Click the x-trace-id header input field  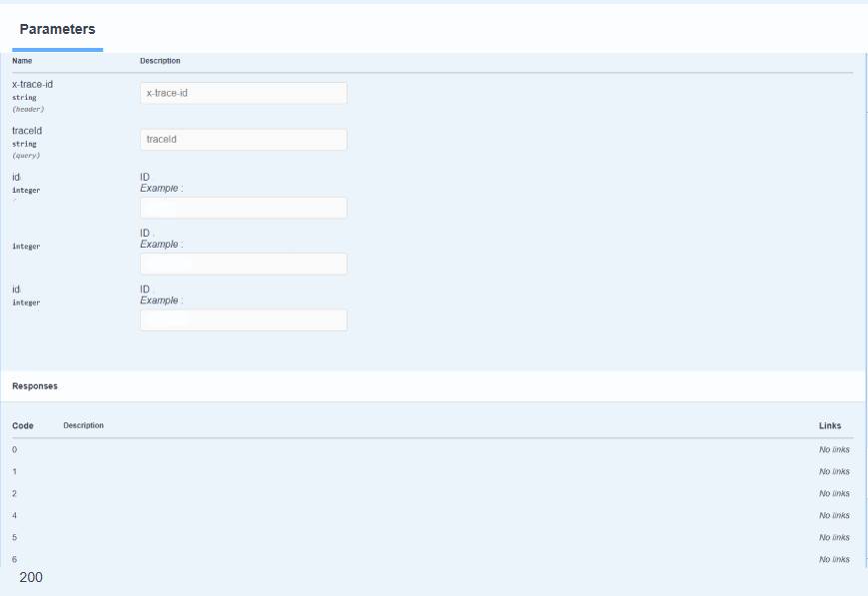tap(243, 93)
